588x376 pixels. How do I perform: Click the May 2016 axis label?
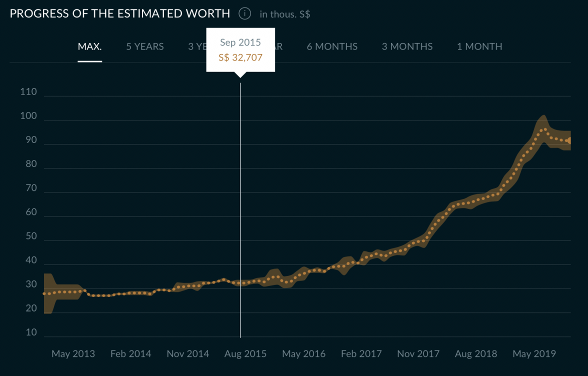tap(303, 354)
